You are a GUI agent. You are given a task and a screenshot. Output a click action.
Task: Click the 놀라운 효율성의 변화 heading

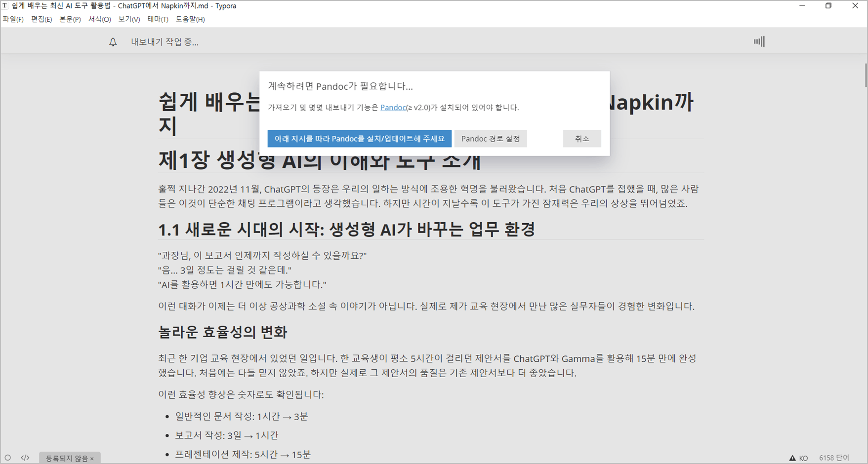(222, 332)
